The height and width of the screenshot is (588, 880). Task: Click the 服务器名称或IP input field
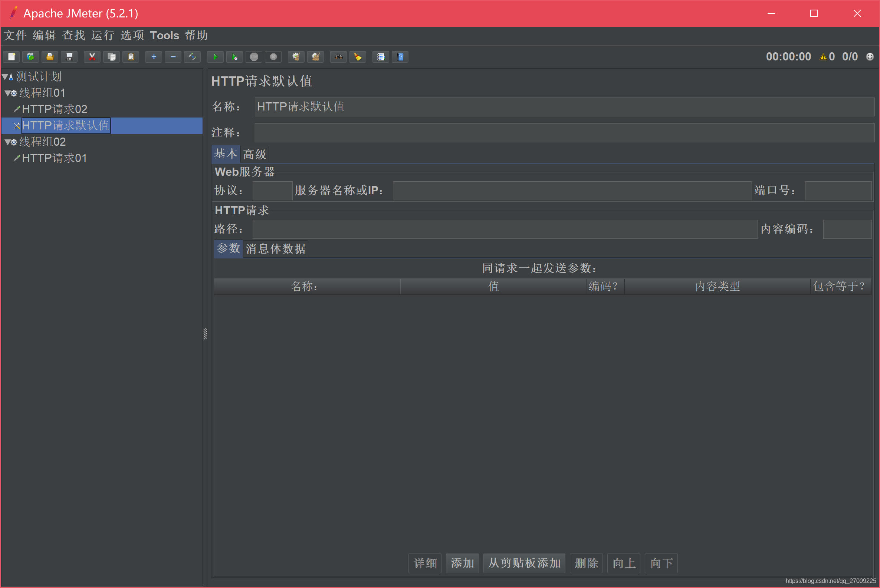(572, 191)
